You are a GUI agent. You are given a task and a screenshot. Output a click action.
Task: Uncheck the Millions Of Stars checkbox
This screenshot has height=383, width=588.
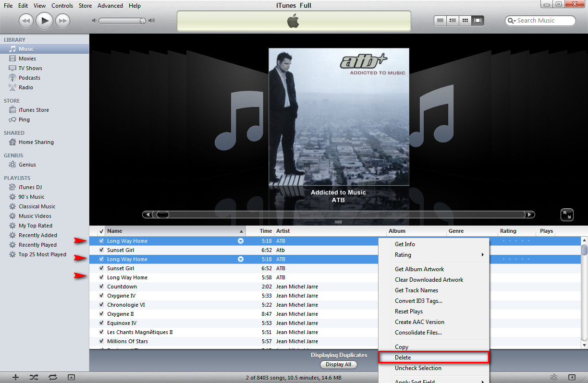[101, 341]
